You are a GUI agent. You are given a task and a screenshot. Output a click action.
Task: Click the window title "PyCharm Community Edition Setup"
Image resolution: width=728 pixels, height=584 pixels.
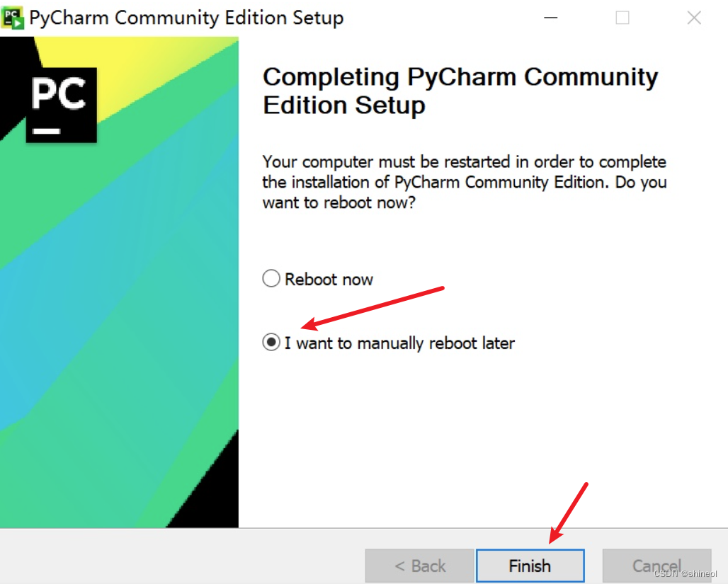coord(187,18)
